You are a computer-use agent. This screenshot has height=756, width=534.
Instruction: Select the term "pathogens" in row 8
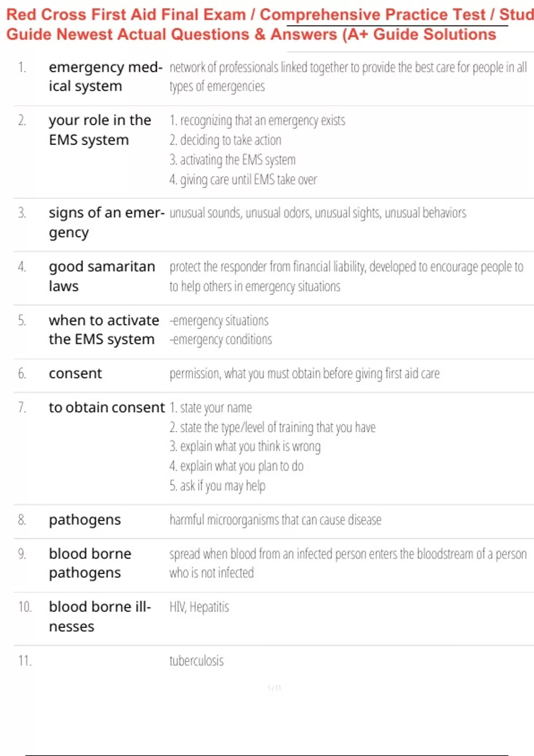[x=85, y=520]
